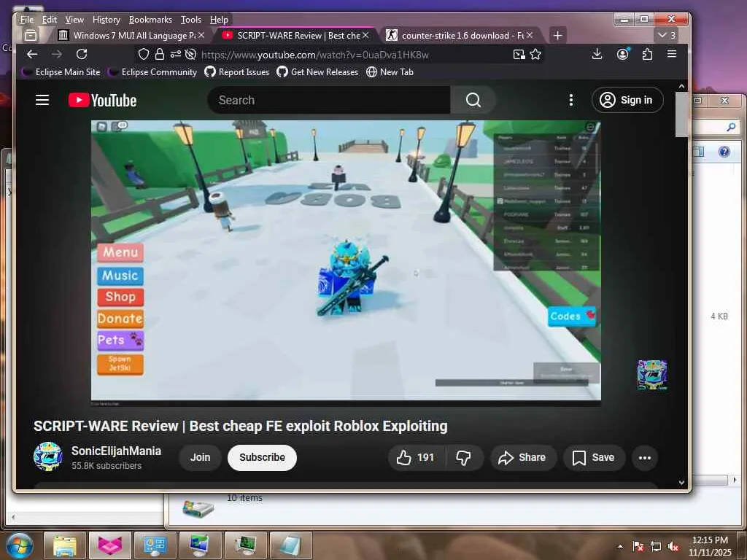The image size is (747, 560).
Task: Dislike the video with thumbs down
Action: coord(463,458)
